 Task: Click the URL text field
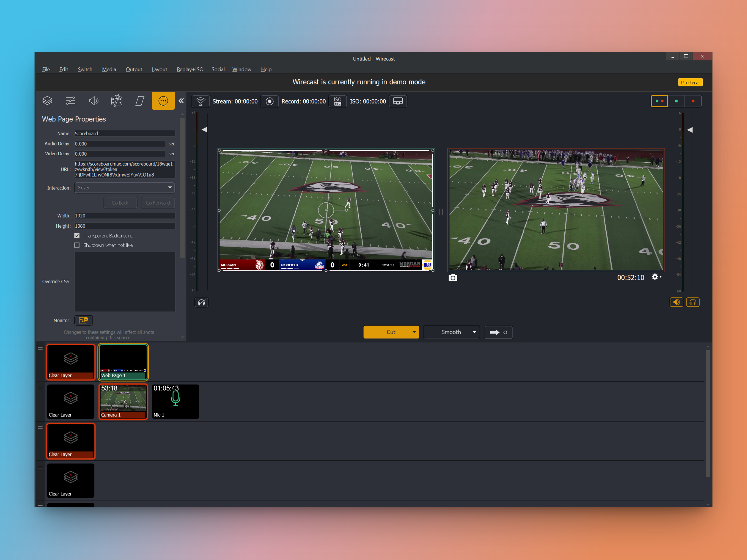[x=125, y=170]
